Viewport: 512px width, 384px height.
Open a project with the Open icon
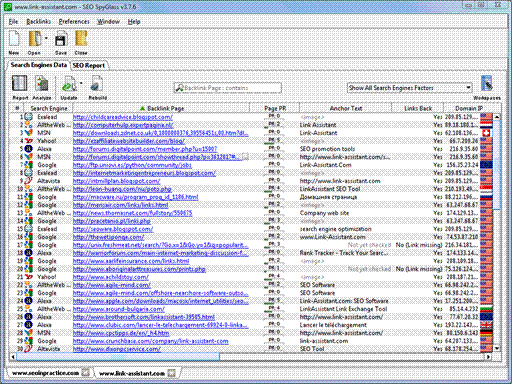tap(35, 39)
